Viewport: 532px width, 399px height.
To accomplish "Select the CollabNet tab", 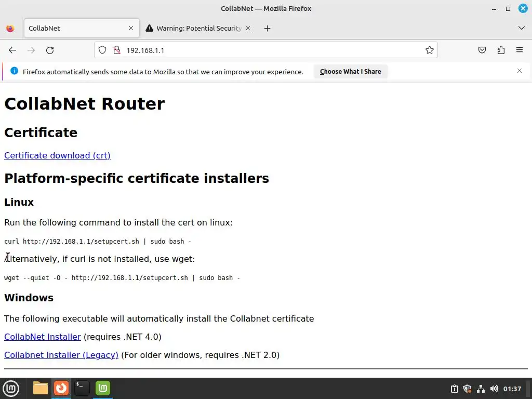I will click(x=82, y=28).
